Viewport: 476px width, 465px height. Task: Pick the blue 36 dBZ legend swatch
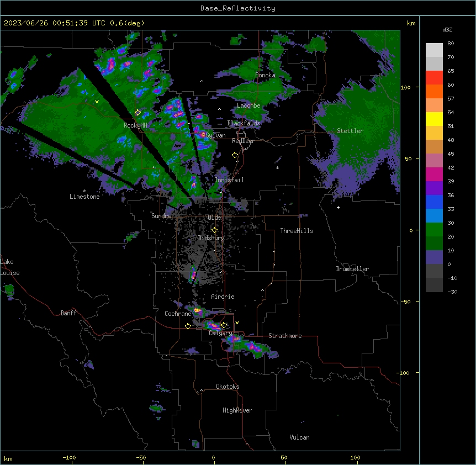pos(434,202)
